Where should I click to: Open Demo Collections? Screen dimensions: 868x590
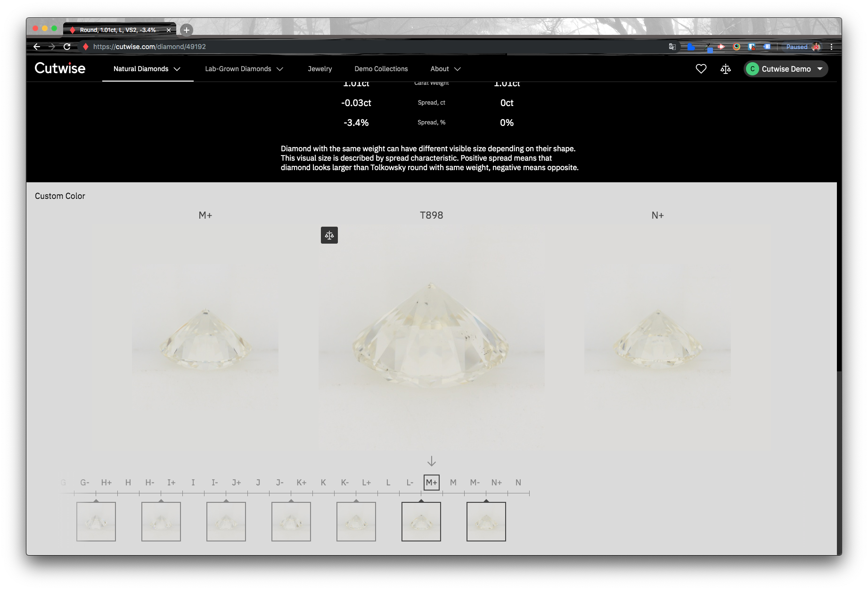click(381, 69)
